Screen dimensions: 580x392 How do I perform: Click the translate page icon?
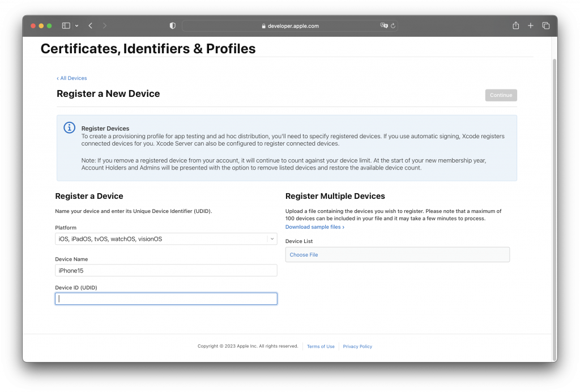384,25
